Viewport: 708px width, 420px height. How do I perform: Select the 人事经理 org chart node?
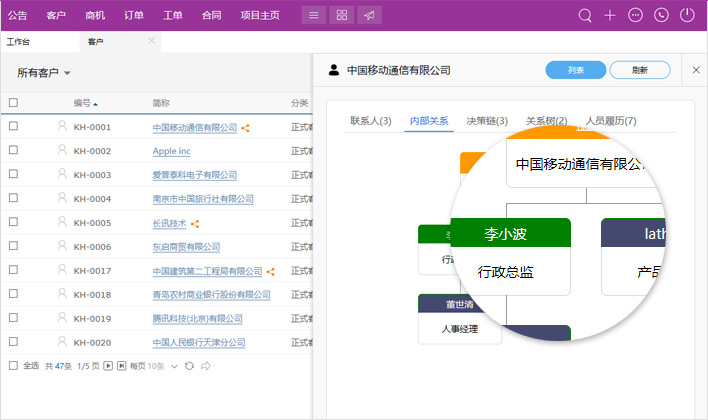[460, 319]
